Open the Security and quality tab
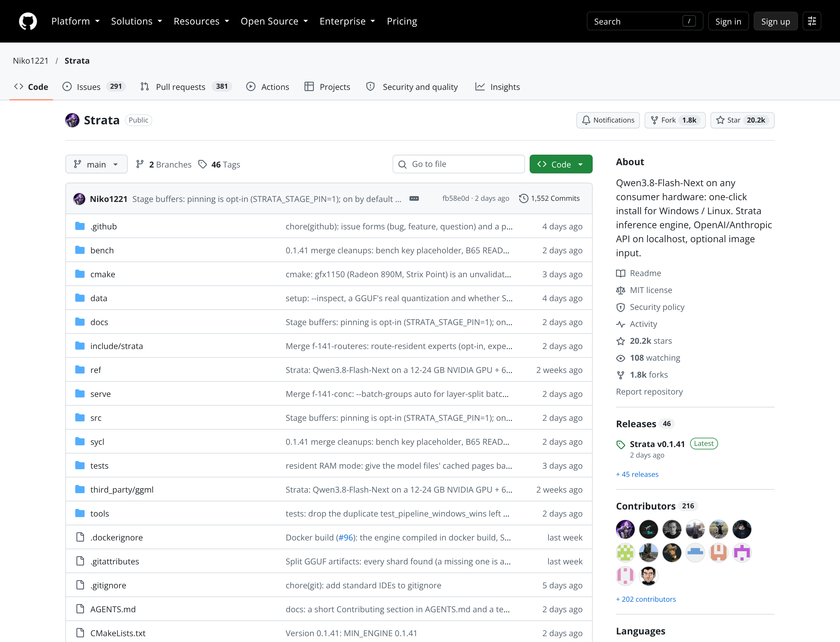The width and height of the screenshot is (840, 642). [412, 87]
